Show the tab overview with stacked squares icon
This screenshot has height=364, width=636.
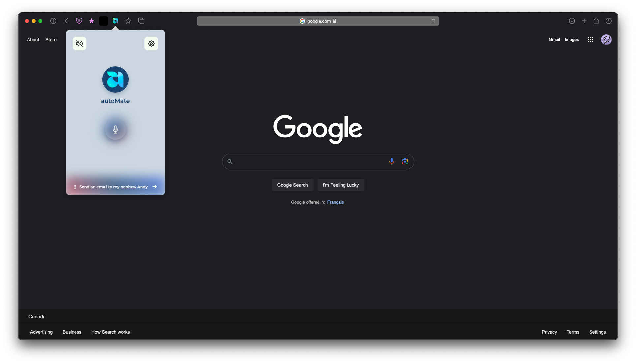point(141,21)
